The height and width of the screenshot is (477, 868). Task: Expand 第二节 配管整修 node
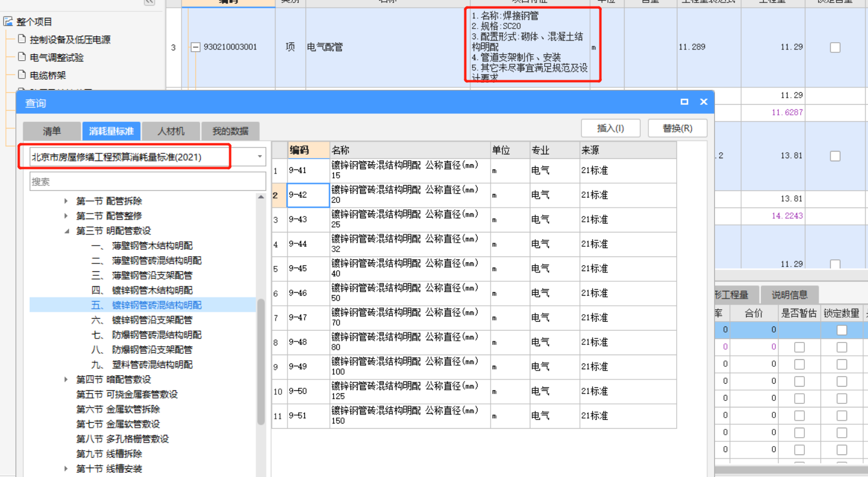click(66, 216)
